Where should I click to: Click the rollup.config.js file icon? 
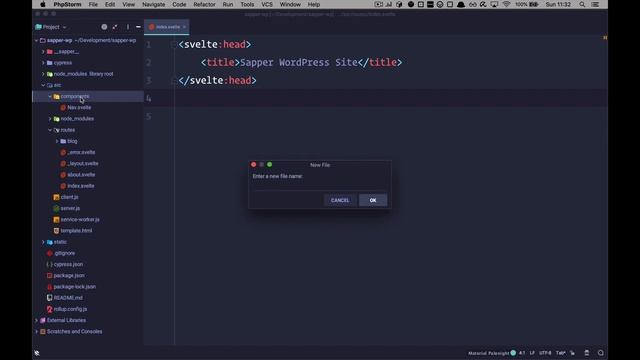click(x=49, y=309)
